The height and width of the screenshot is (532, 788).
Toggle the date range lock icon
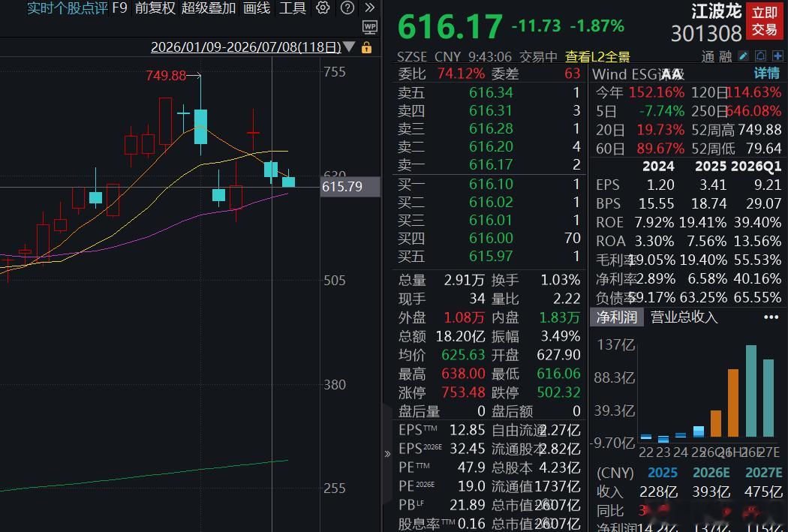(x=367, y=48)
